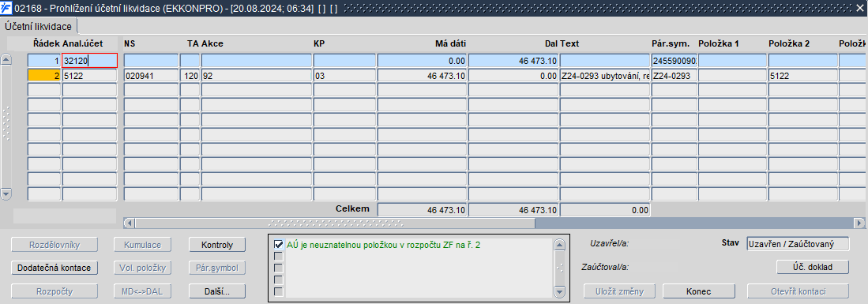Toggle the second checkbox in the checks list
The image size is (868, 304).
279,257
